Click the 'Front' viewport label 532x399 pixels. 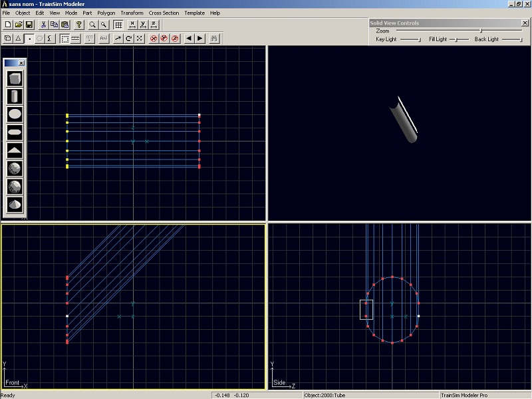point(12,382)
